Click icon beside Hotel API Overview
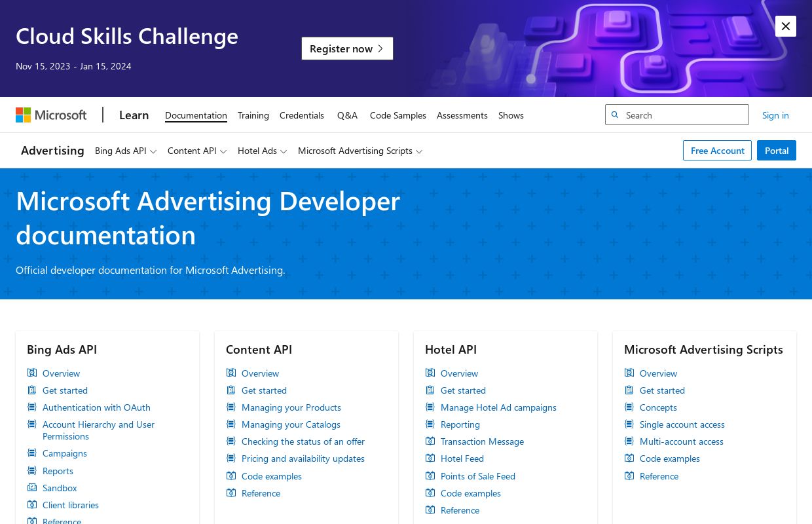Image resolution: width=812 pixels, height=524 pixels. pos(430,373)
